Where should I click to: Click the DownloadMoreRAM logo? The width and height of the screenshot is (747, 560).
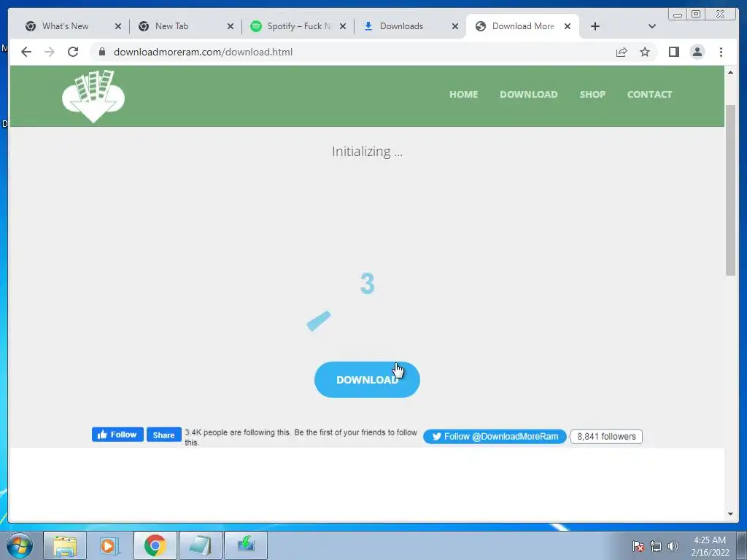pos(93,96)
